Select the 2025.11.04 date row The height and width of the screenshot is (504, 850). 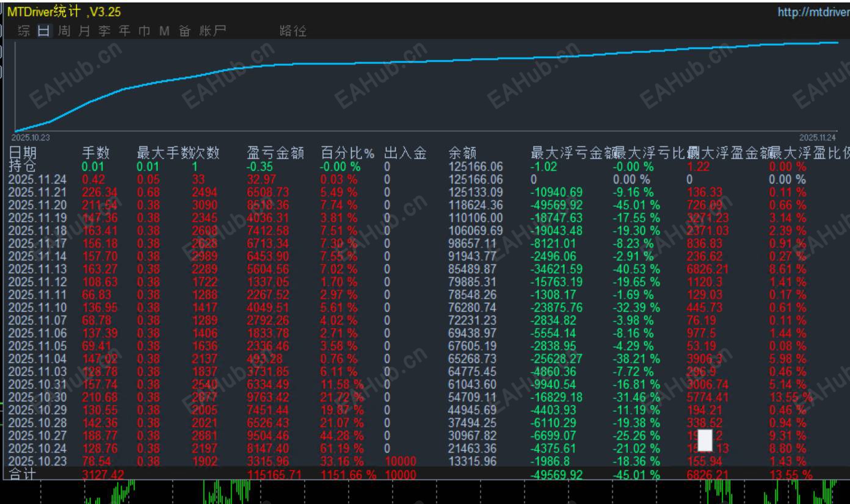[x=38, y=359]
